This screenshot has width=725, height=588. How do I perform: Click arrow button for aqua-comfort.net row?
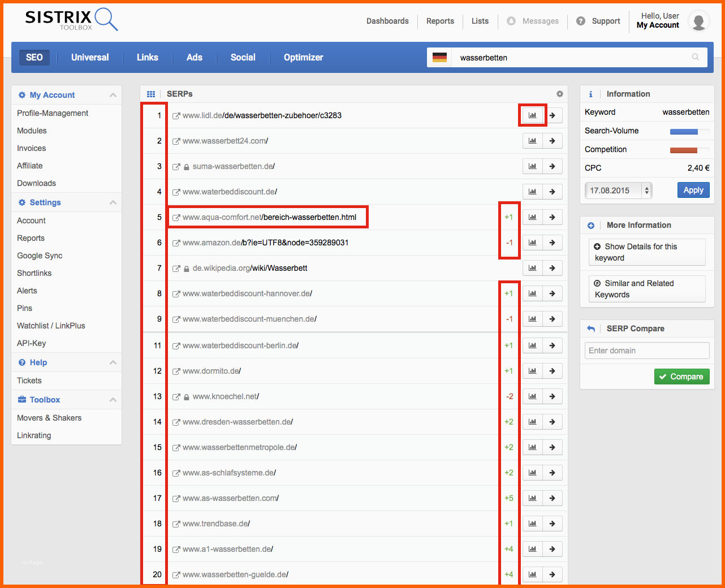point(553,217)
